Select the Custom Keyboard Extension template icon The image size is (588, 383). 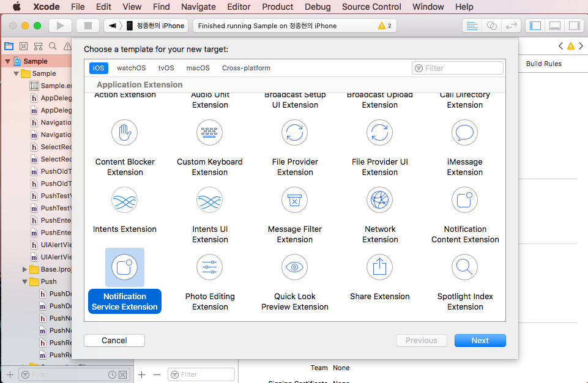(x=210, y=132)
